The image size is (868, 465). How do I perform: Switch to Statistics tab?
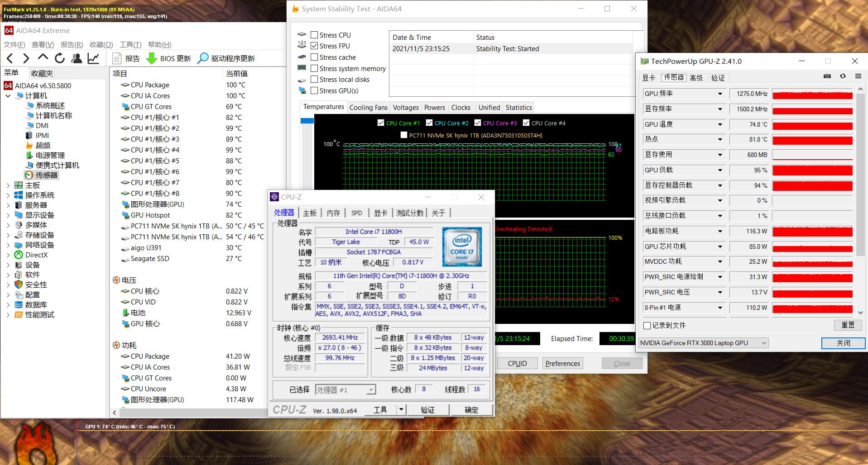(x=518, y=107)
